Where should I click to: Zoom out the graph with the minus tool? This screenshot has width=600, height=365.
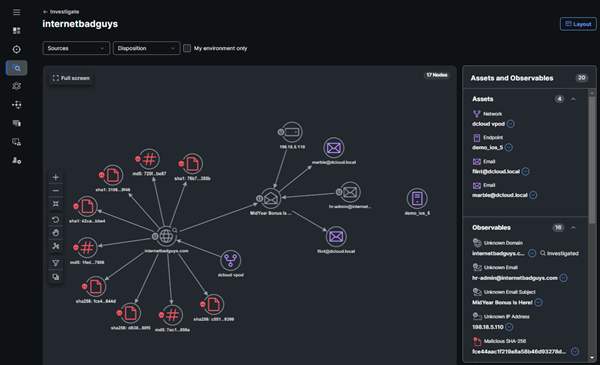pyautogui.click(x=55, y=191)
